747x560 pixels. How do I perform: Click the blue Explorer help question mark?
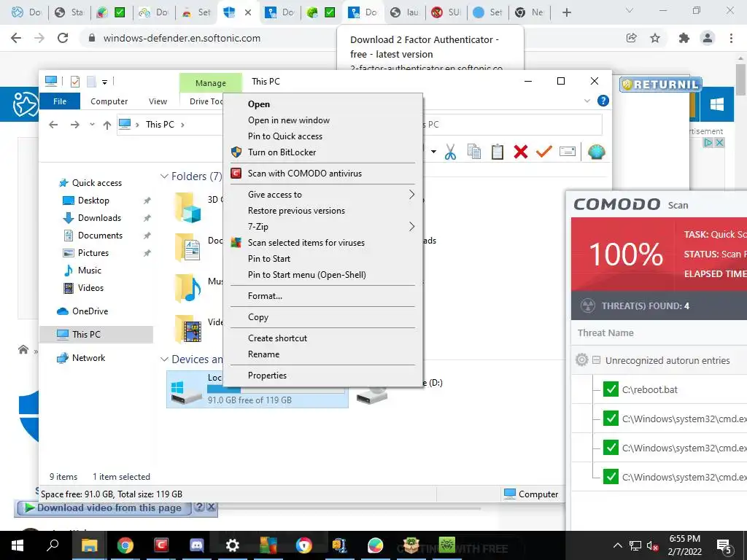[x=603, y=101]
